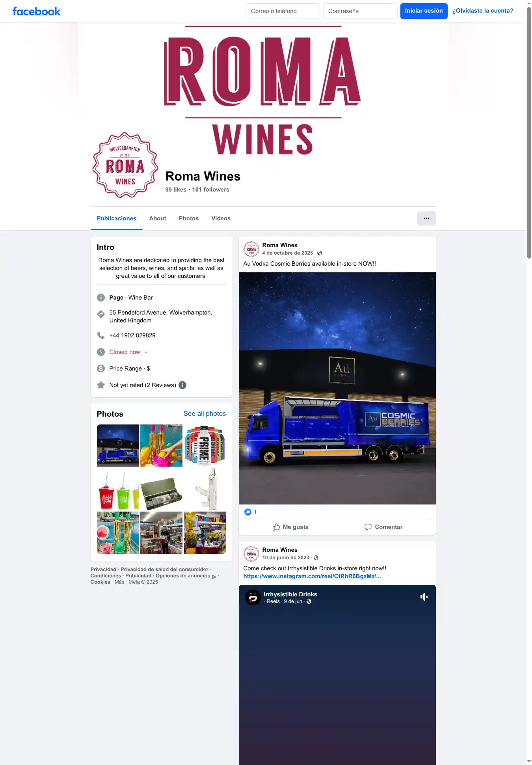Open the PRIME bottles photo thumbnail
532x765 pixels.
[205, 445]
